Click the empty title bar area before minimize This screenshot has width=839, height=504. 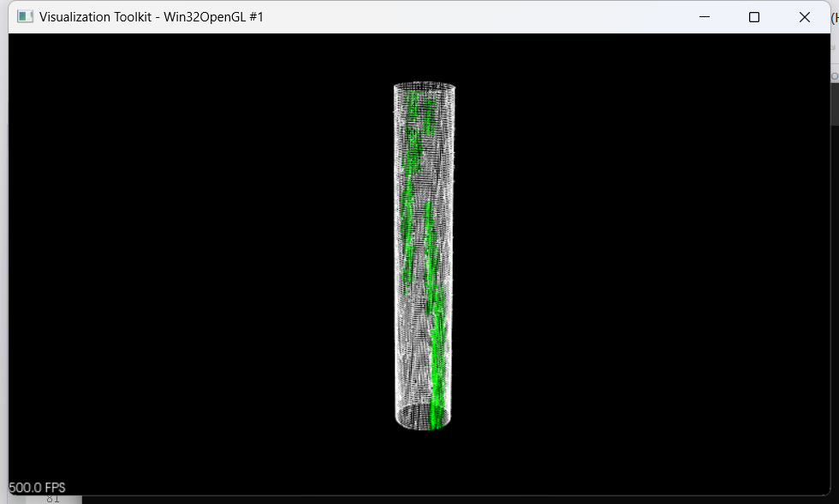coord(479,17)
